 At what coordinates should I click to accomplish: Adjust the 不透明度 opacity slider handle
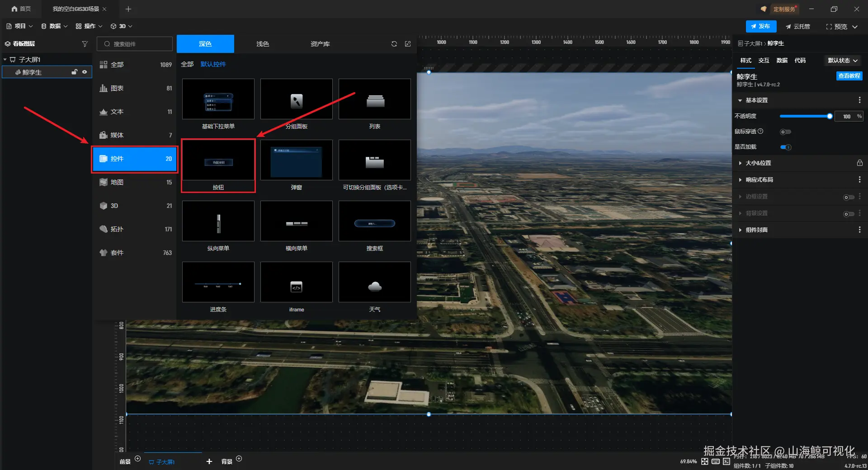[830, 116]
